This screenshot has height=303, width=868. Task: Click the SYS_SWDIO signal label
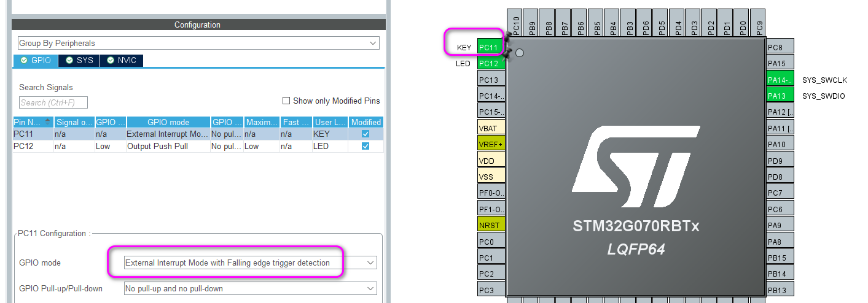(x=823, y=96)
